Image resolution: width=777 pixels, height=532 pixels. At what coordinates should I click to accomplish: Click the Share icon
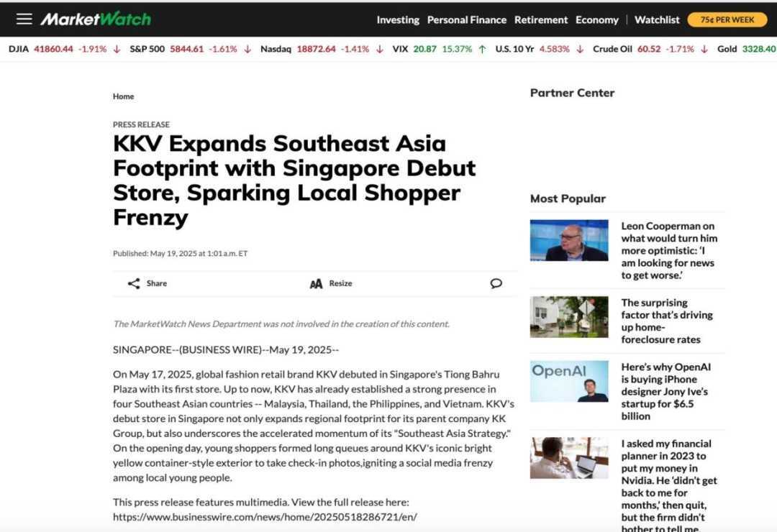pyautogui.click(x=134, y=283)
